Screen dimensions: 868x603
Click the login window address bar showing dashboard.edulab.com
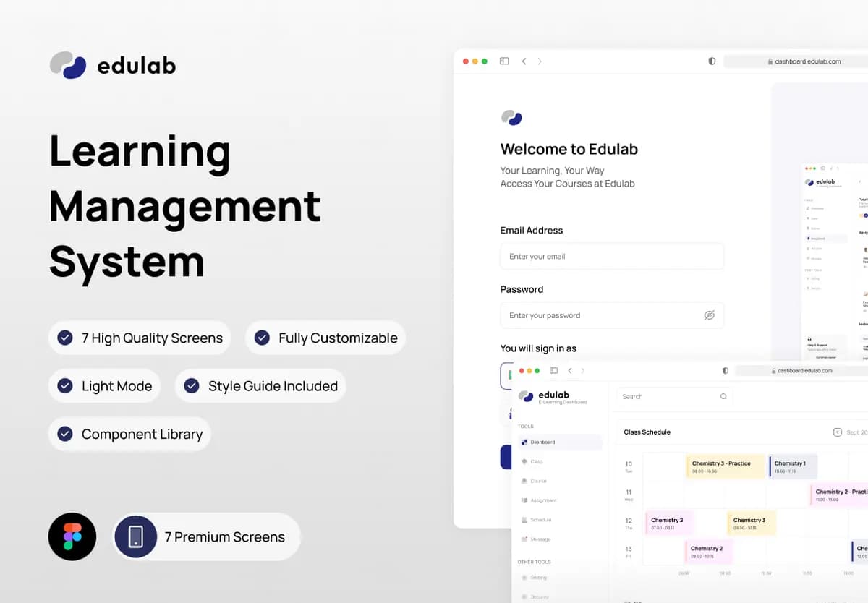796,61
